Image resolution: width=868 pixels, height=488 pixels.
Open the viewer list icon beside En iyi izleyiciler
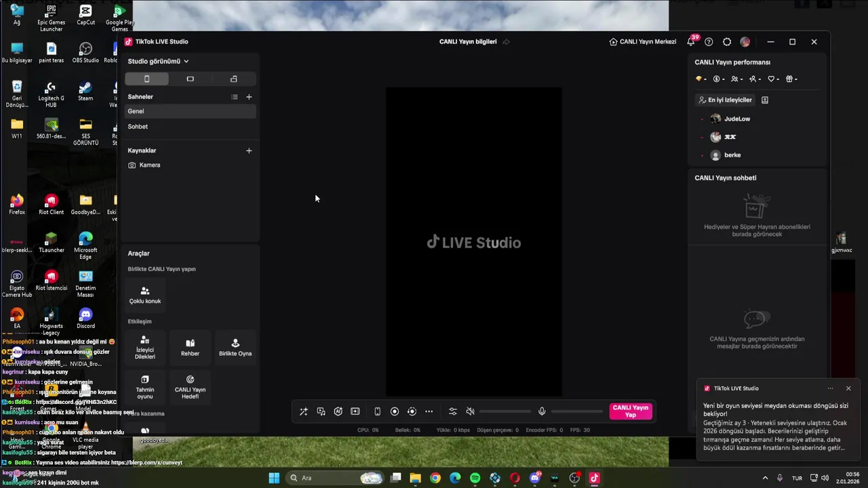[765, 100]
